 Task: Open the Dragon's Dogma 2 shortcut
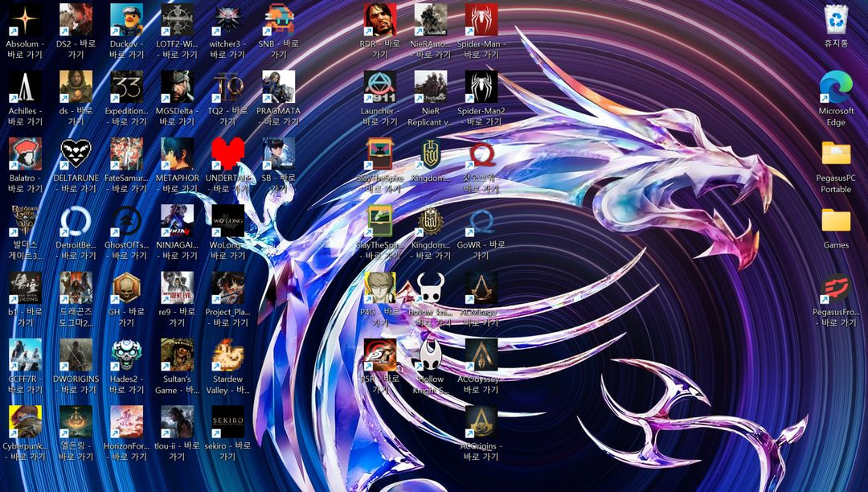coord(76,288)
